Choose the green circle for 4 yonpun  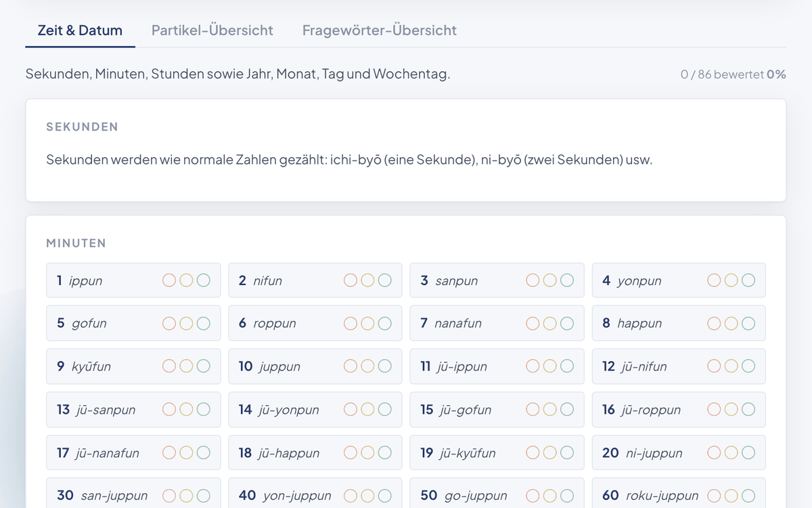(748, 280)
